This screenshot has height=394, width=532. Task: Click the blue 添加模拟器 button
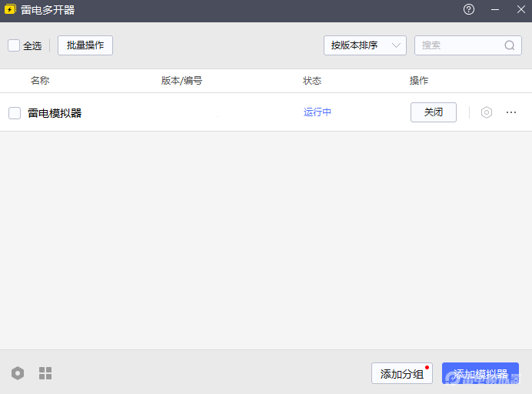pos(480,374)
